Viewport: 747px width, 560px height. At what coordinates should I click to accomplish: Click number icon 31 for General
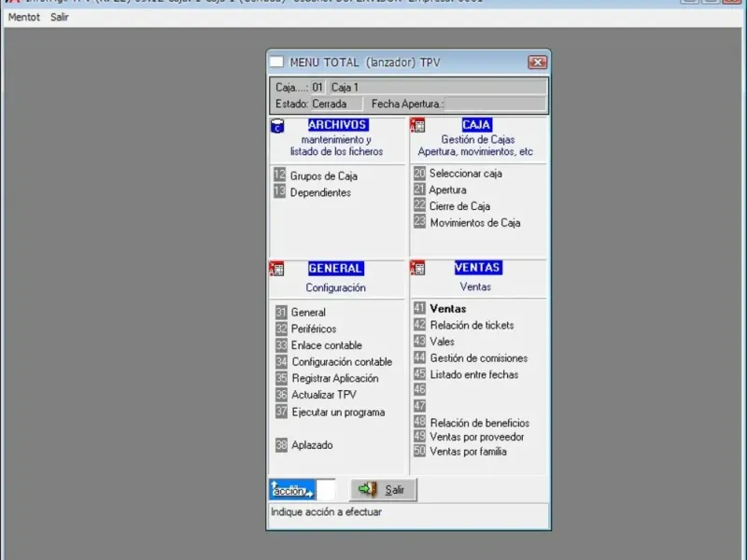pyautogui.click(x=281, y=313)
